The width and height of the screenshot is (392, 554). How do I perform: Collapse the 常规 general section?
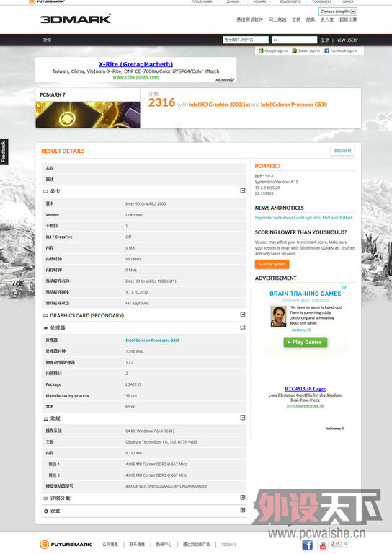click(x=243, y=418)
